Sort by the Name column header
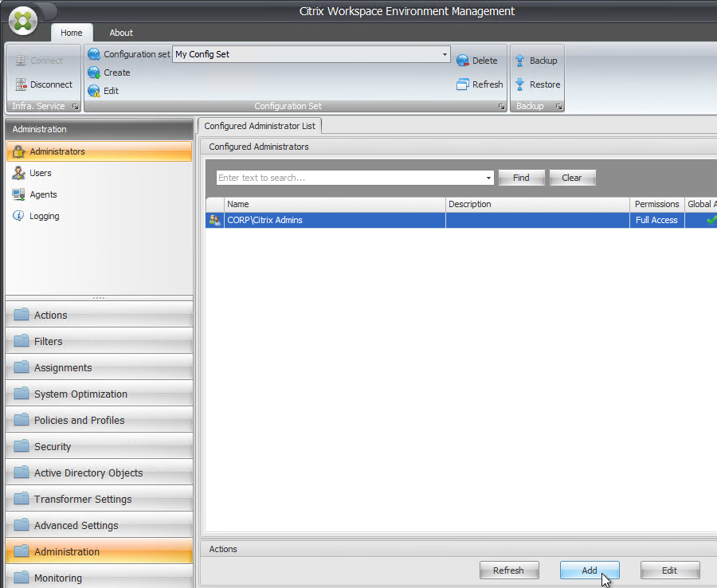 (335, 204)
